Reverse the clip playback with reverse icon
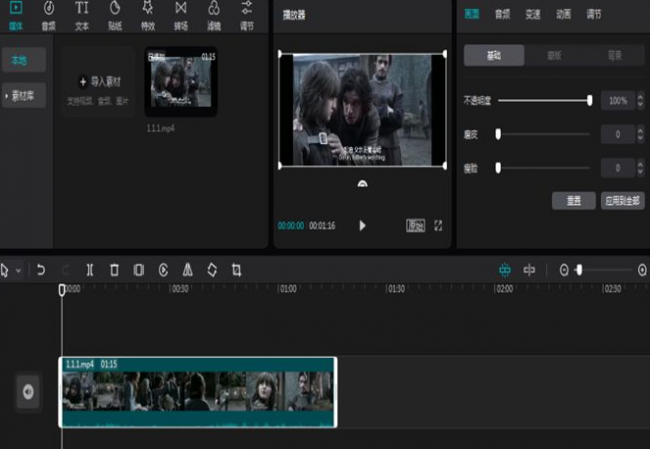650x449 pixels. coord(163,270)
